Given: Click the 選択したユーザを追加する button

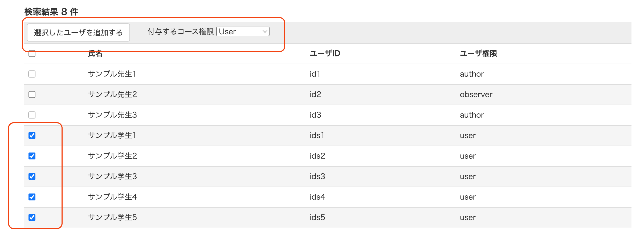Looking at the screenshot, I should [x=78, y=32].
